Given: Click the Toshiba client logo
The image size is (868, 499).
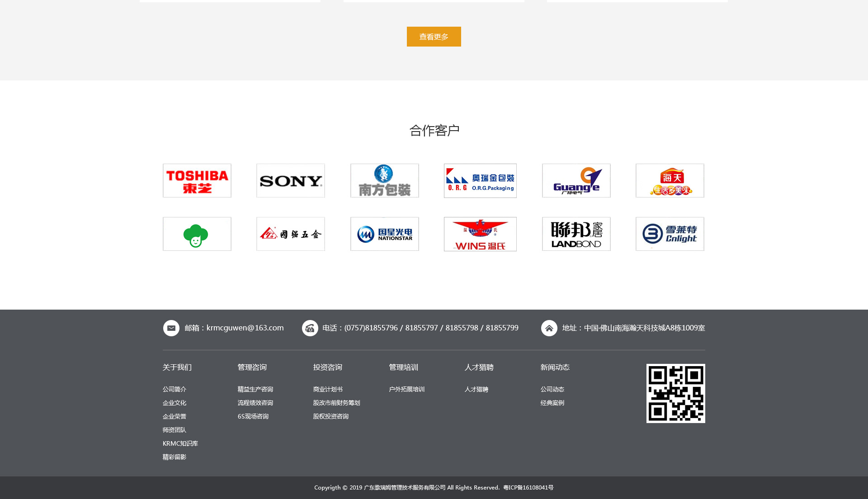Looking at the screenshot, I should (x=197, y=181).
